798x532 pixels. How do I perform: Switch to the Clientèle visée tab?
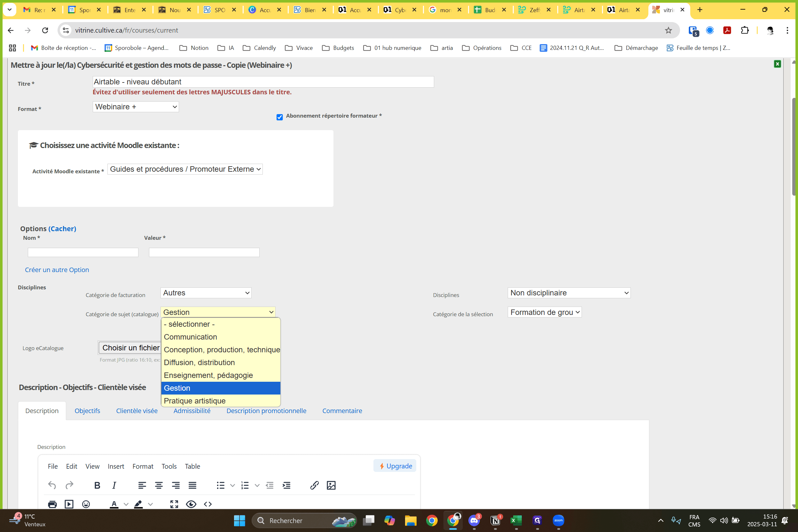point(137,411)
